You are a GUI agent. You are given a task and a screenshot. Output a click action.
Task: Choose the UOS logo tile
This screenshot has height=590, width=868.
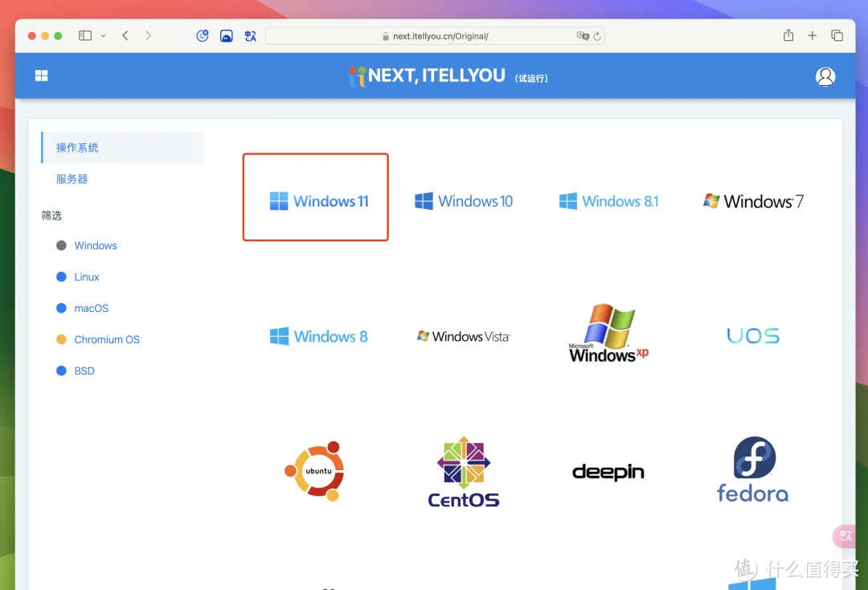click(x=753, y=335)
